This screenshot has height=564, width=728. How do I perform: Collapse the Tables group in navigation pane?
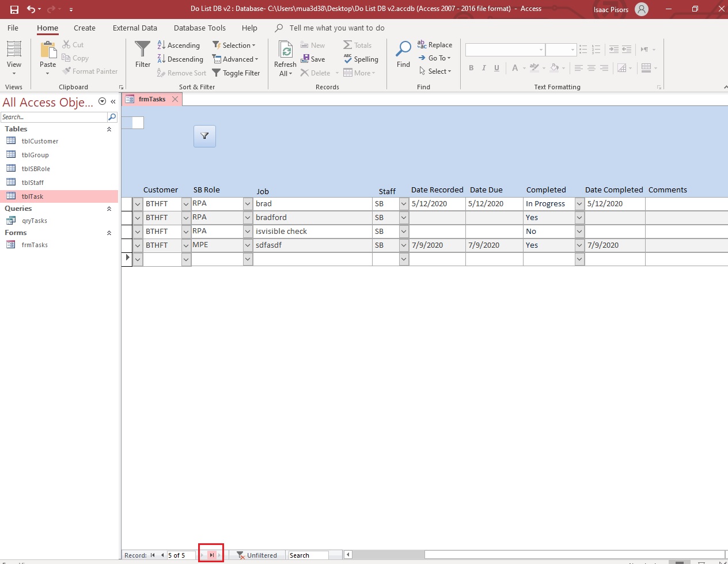109,130
